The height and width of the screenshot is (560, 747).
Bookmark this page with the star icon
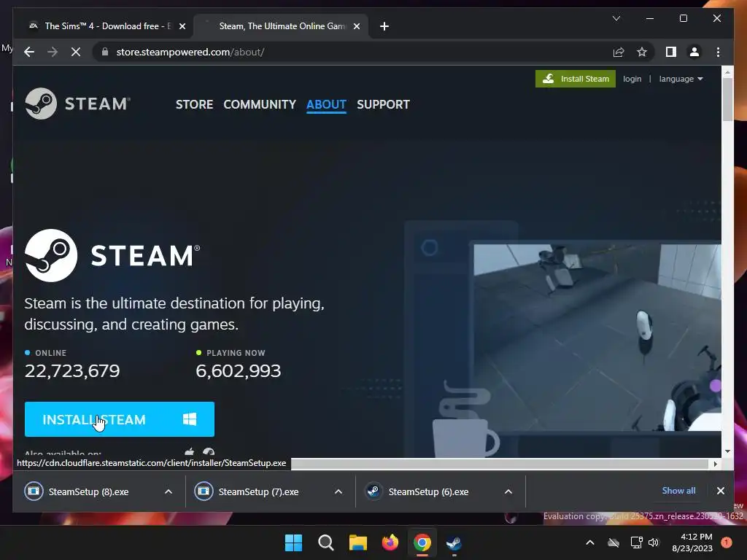coord(642,52)
